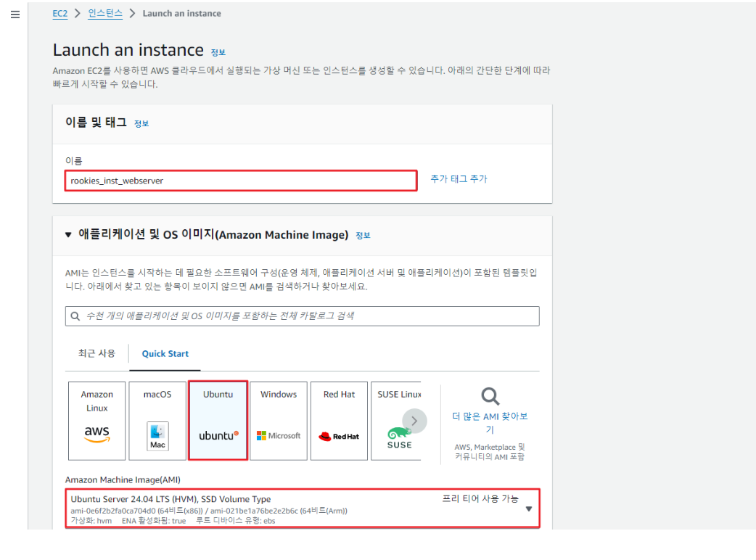The image size is (756, 560).
Task: Select the SUSE Linux AMI tile
Action: [396, 421]
